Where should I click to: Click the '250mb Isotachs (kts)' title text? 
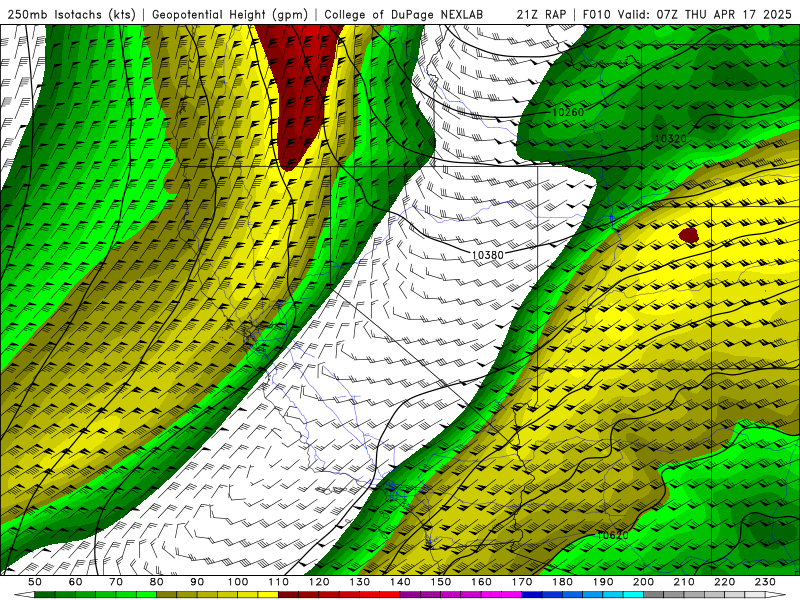71,14
